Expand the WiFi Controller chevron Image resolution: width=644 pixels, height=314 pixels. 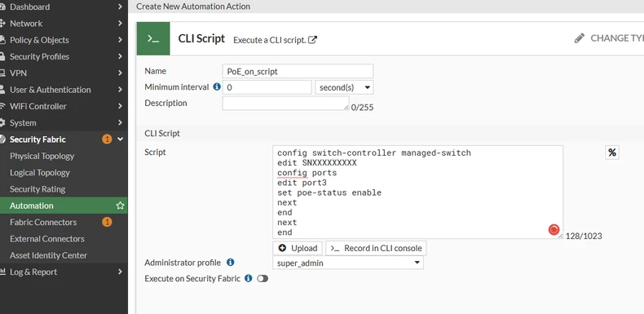(120, 106)
